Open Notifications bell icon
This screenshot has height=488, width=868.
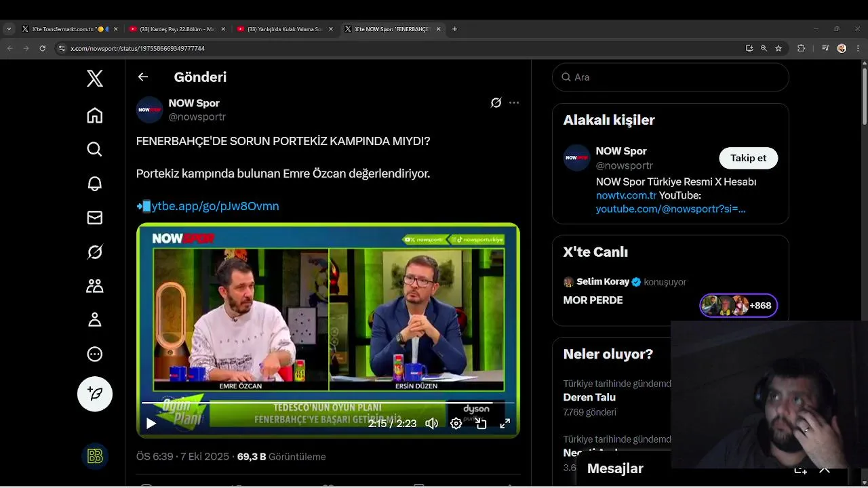[95, 183]
